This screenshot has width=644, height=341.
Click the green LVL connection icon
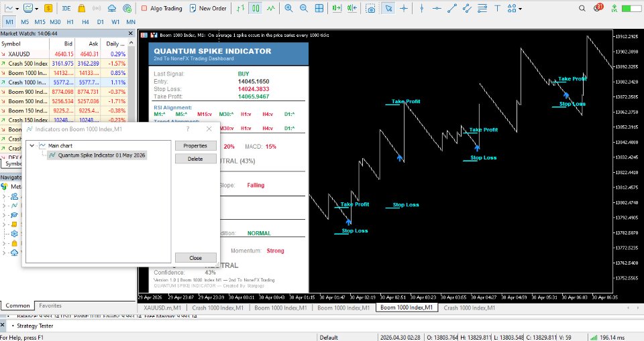[x=614, y=8]
